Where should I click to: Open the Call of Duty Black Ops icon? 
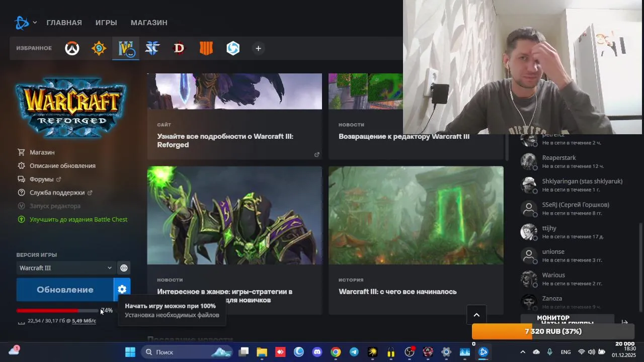coord(206,48)
